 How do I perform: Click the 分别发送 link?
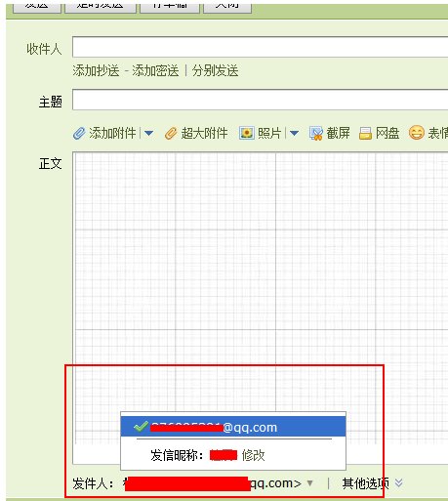coord(215,70)
